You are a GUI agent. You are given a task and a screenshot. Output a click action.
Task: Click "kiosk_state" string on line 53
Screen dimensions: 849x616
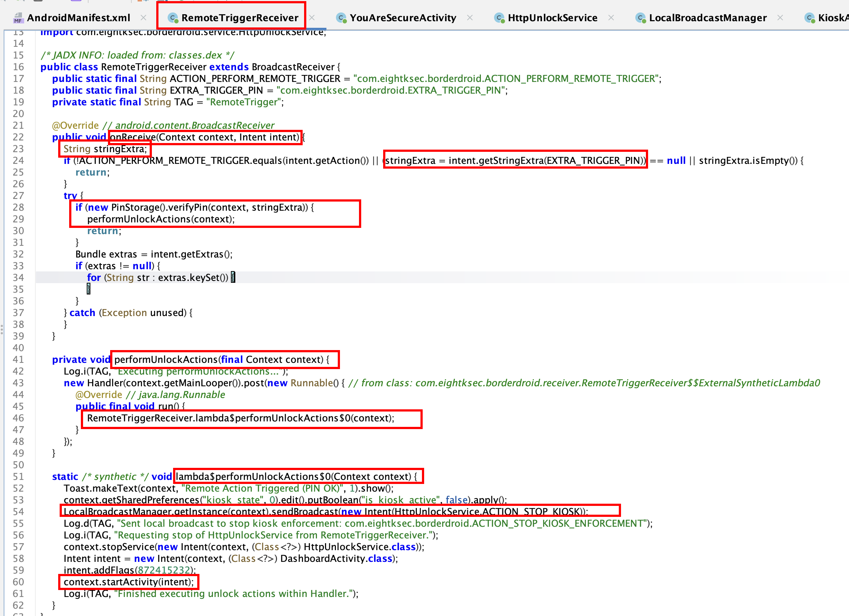click(x=233, y=500)
